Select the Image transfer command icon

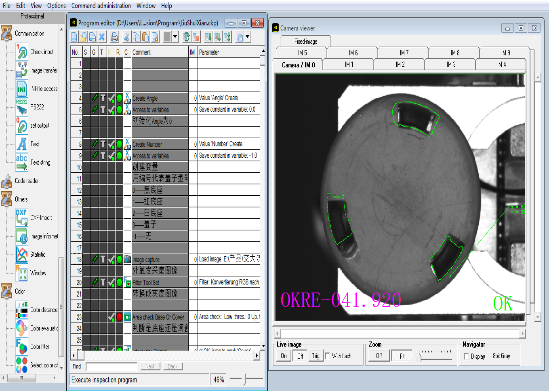22,70
